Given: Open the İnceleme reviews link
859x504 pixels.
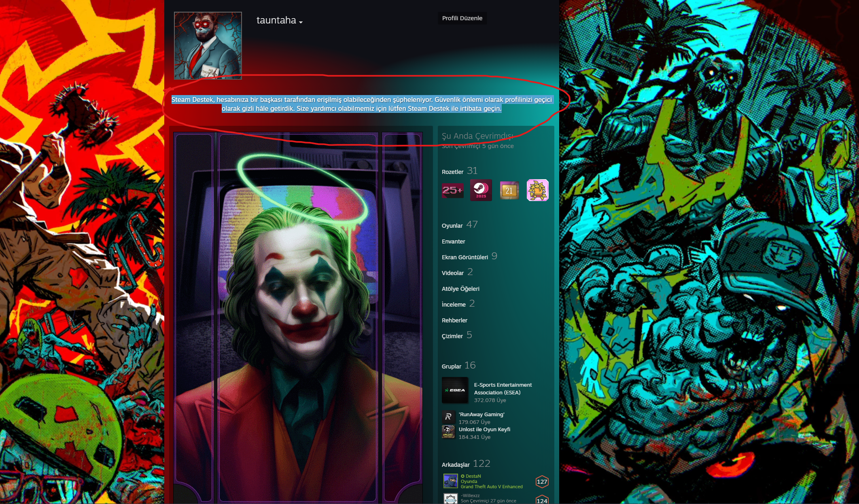Looking at the screenshot, I should click(454, 305).
